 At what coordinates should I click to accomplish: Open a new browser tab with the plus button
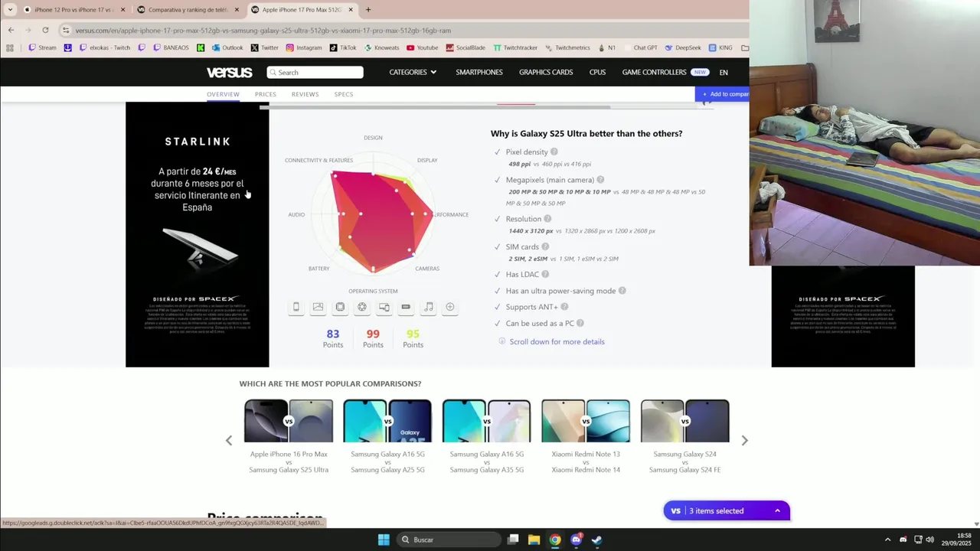pyautogui.click(x=368, y=10)
